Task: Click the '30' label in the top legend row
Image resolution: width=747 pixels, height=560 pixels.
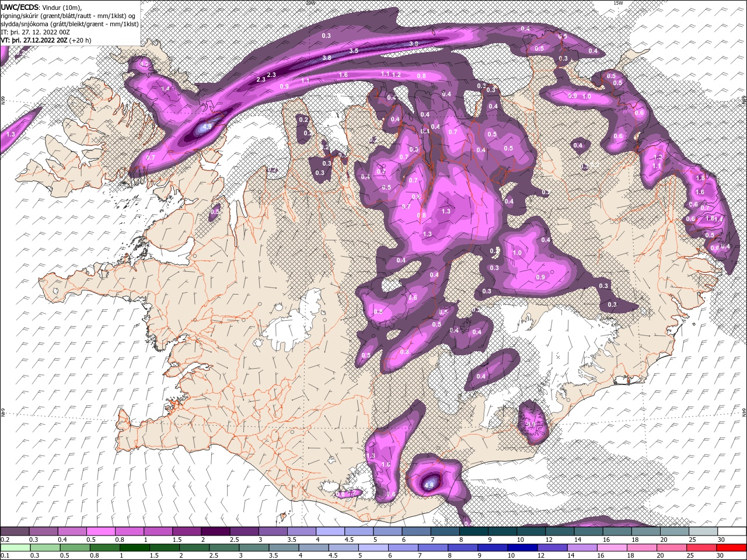Action: point(722,540)
